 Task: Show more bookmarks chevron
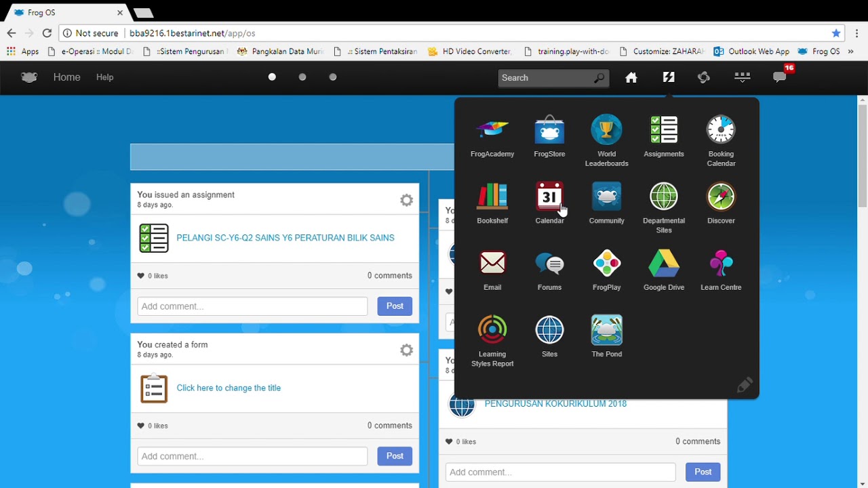[850, 52]
